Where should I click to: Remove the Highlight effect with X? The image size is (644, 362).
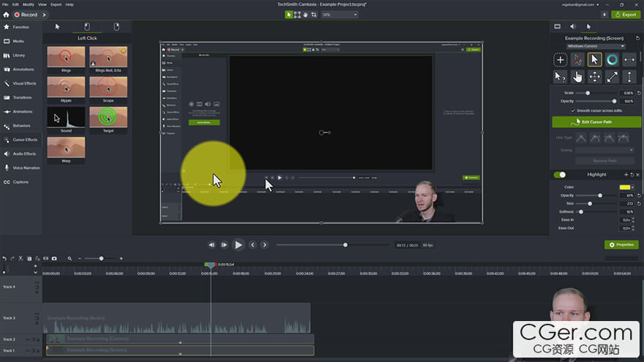pyautogui.click(x=638, y=175)
